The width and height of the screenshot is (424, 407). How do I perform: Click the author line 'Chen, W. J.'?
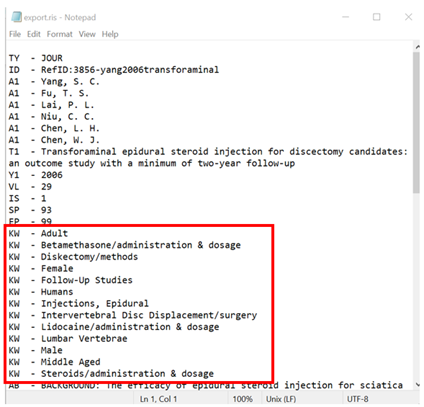54,140
